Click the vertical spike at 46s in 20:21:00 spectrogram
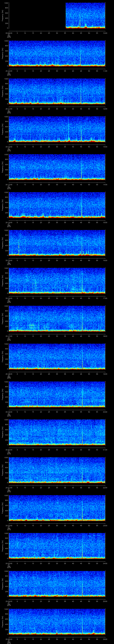 (x=82, y=470)
